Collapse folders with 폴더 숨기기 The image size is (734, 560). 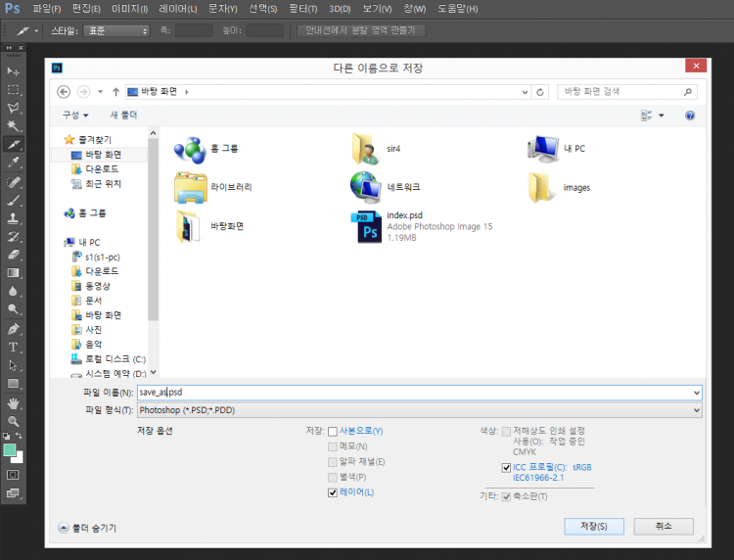tap(88, 528)
